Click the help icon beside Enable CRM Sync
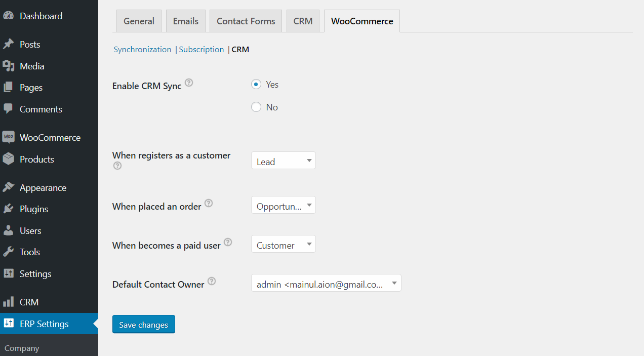The height and width of the screenshot is (356, 644). 189,83
